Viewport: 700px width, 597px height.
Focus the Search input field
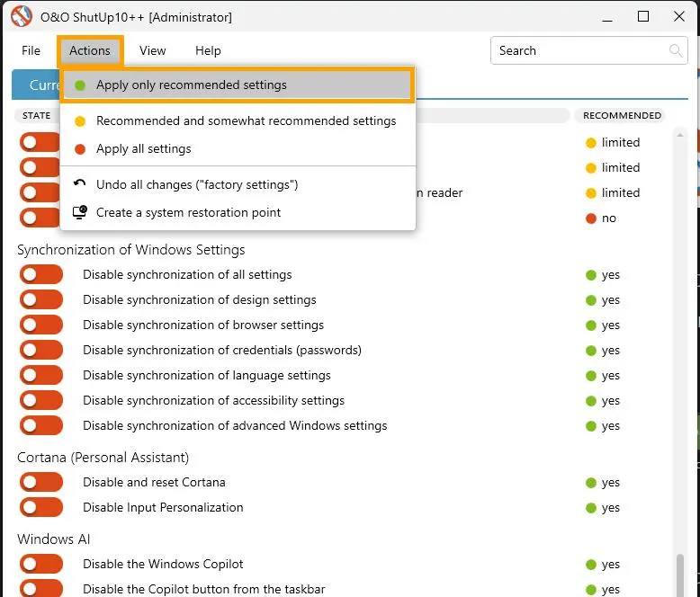click(x=588, y=50)
